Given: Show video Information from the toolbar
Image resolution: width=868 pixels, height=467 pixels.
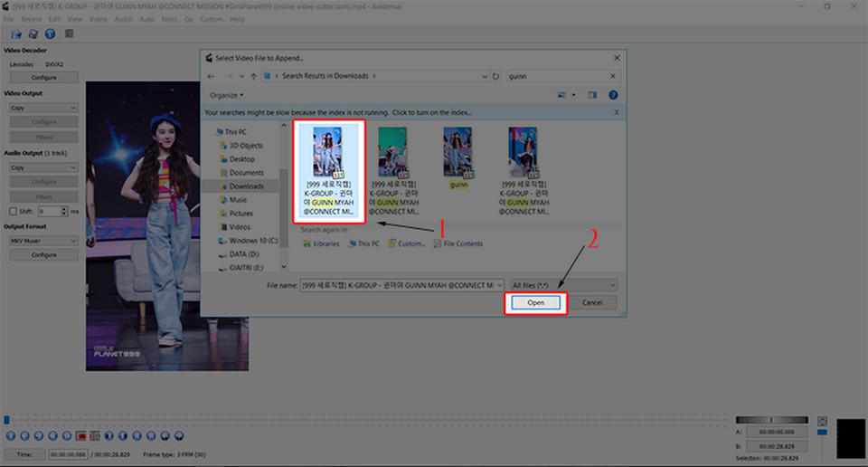Looking at the screenshot, I should point(51,34).
